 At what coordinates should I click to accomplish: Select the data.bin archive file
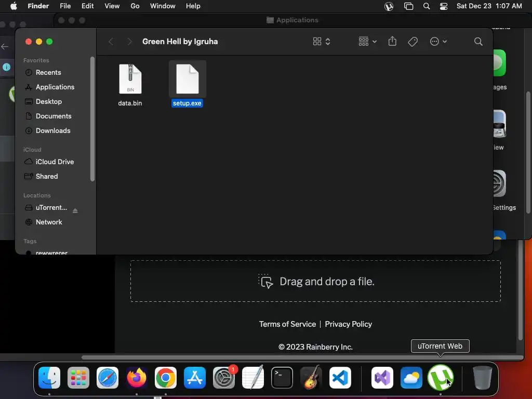[x=130, y=79]
